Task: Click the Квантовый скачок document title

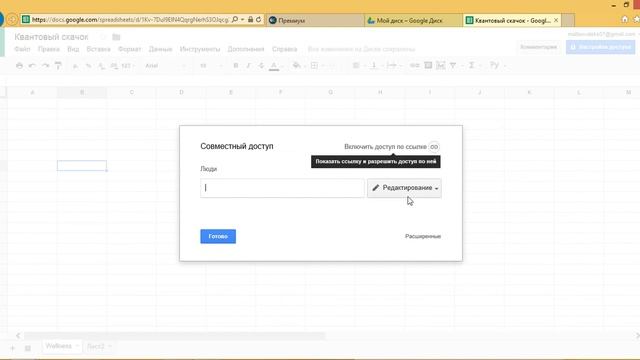Action: tap(51, 37)
